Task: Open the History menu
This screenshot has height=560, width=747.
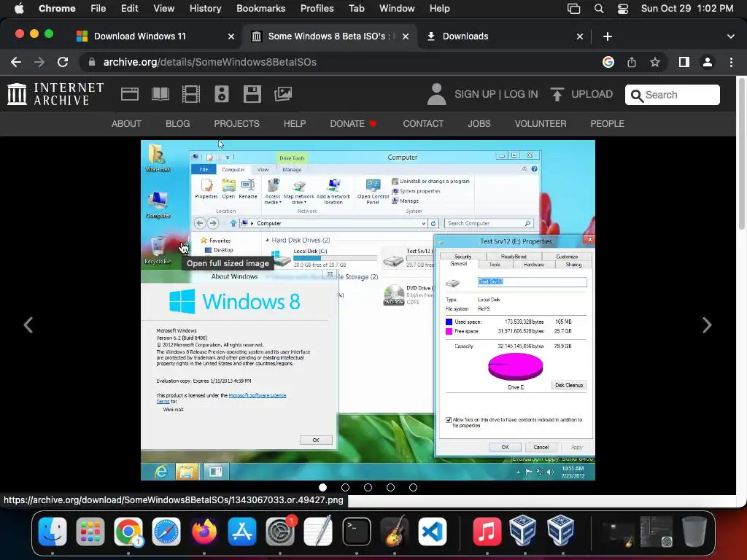Action: click(205, 9)
